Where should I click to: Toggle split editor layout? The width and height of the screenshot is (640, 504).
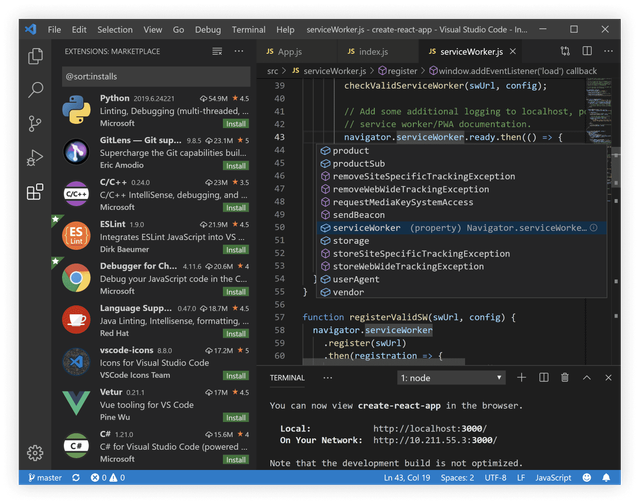coord(587,51)
